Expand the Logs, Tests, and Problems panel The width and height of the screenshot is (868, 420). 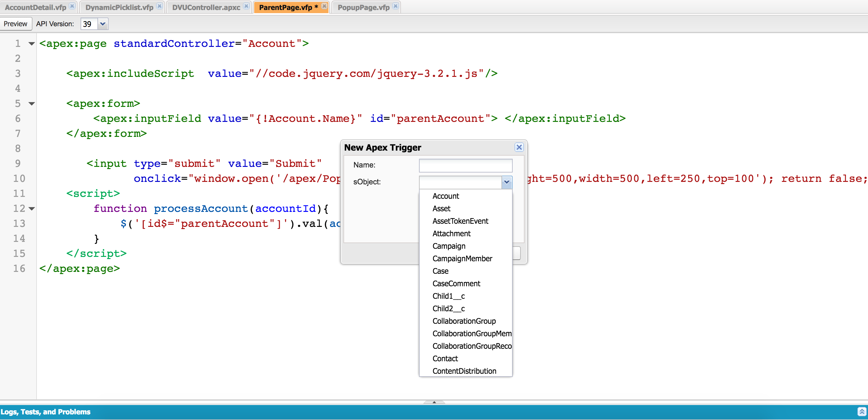(x=861, y=412)
